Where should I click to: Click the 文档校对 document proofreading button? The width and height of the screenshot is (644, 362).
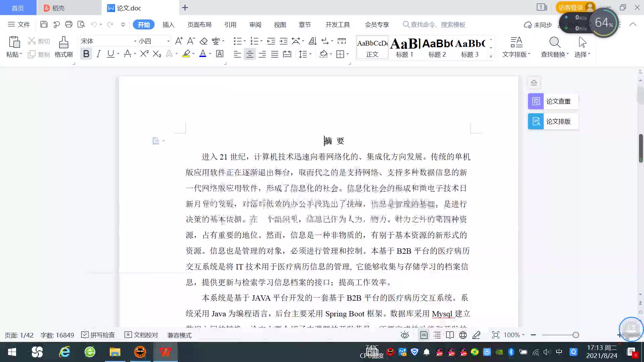click(141, 335)
